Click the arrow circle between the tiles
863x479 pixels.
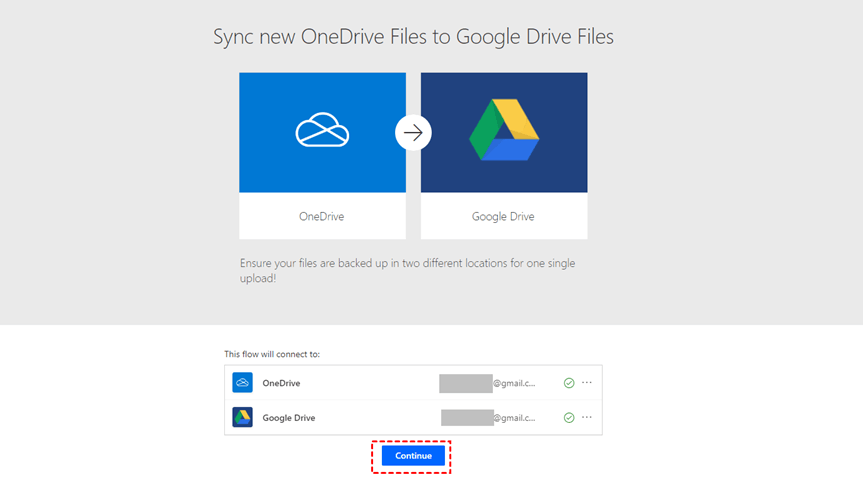click(413, 133)
